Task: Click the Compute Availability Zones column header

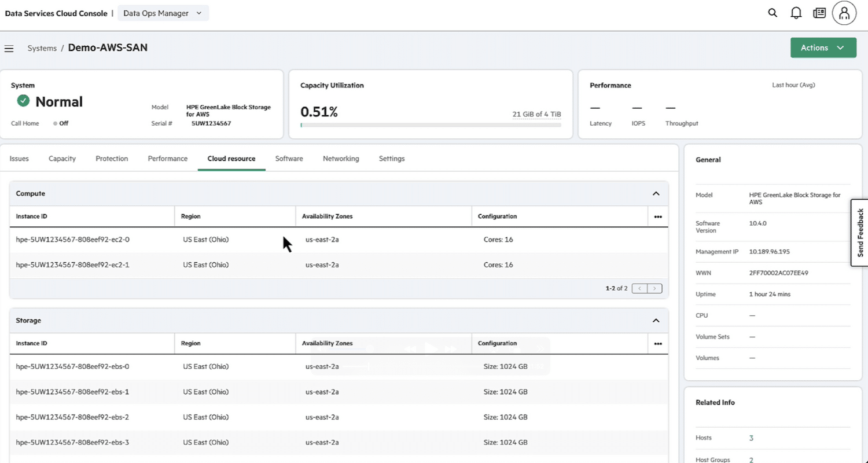Action: tap(384, 216)
